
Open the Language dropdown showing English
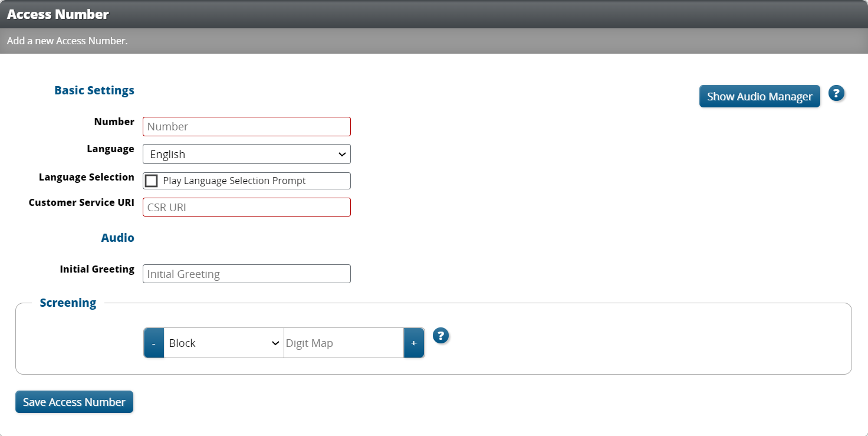click(x=246, y=154)
